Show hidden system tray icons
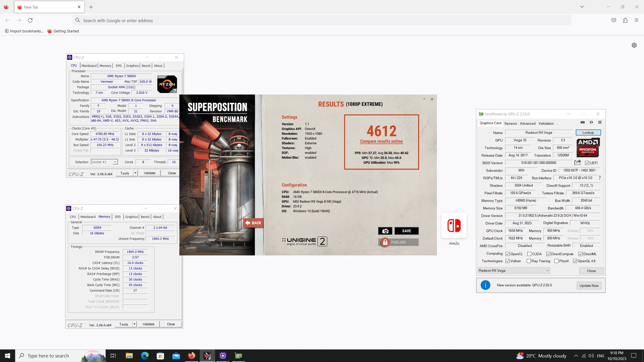Image resolution: width=644 pixels, height=362 pixels. (x=576, y=356)
